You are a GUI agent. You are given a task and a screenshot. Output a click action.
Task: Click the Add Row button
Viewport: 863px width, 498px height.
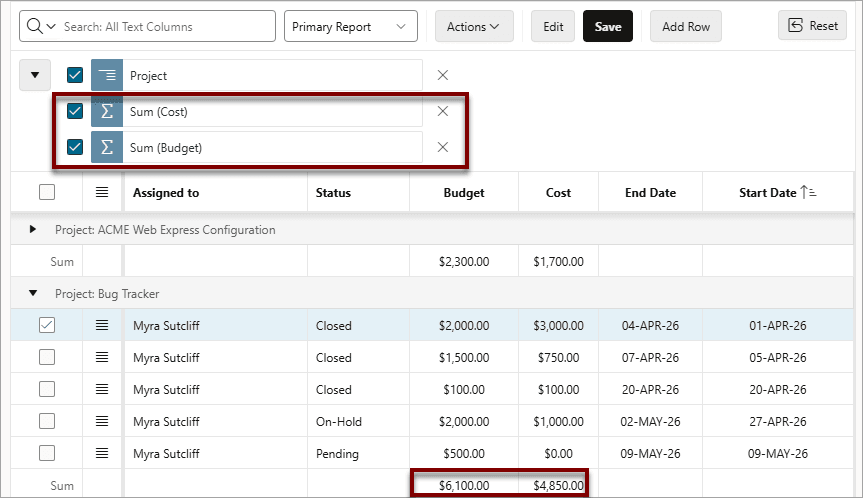pyautogui.click(x=686, y=26)
